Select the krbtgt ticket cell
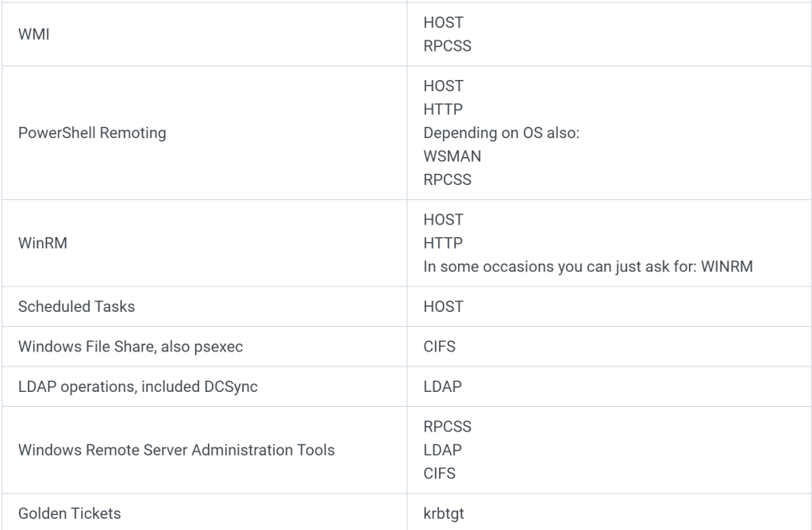The image size is (812, 530). click(x=444, y=513)
